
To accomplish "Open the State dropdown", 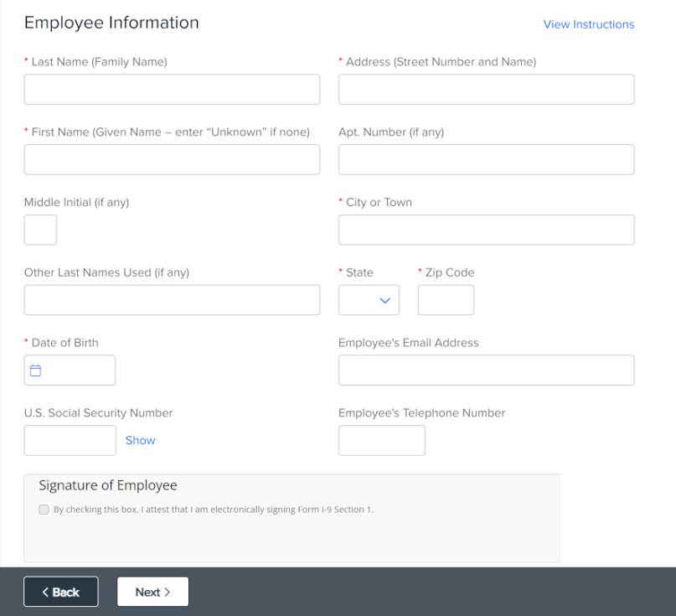I will tap(369, 299).
